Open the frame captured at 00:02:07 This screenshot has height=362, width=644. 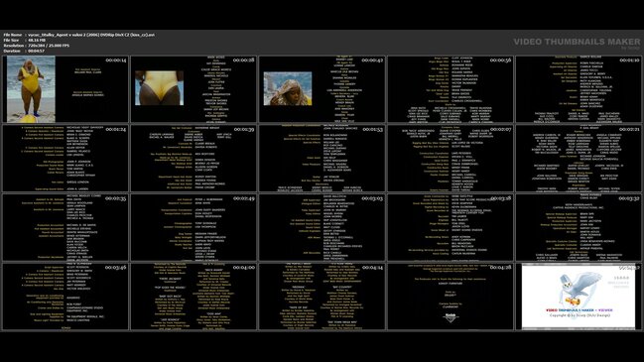point(451,159)
